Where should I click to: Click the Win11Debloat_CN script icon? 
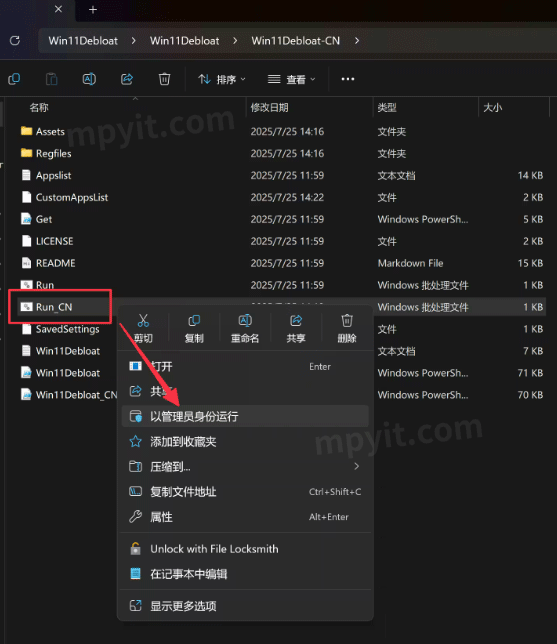tap(26, 395)
